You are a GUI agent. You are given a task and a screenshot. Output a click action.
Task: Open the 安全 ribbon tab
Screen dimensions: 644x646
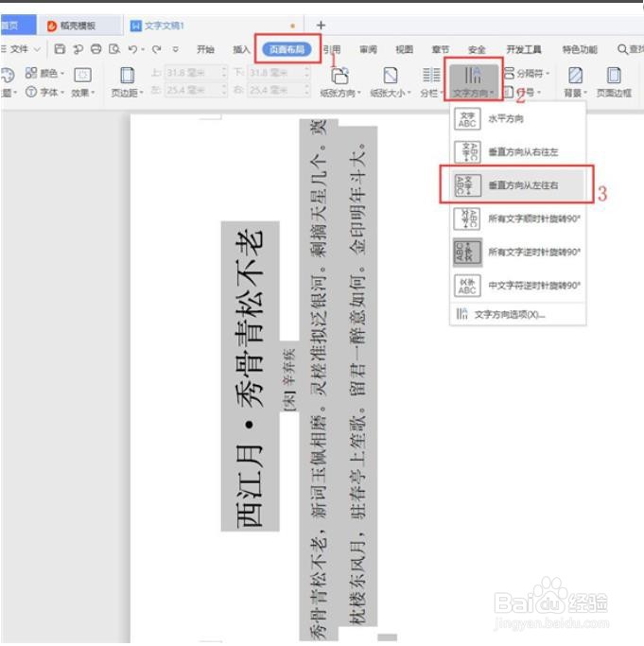point(477,49)
